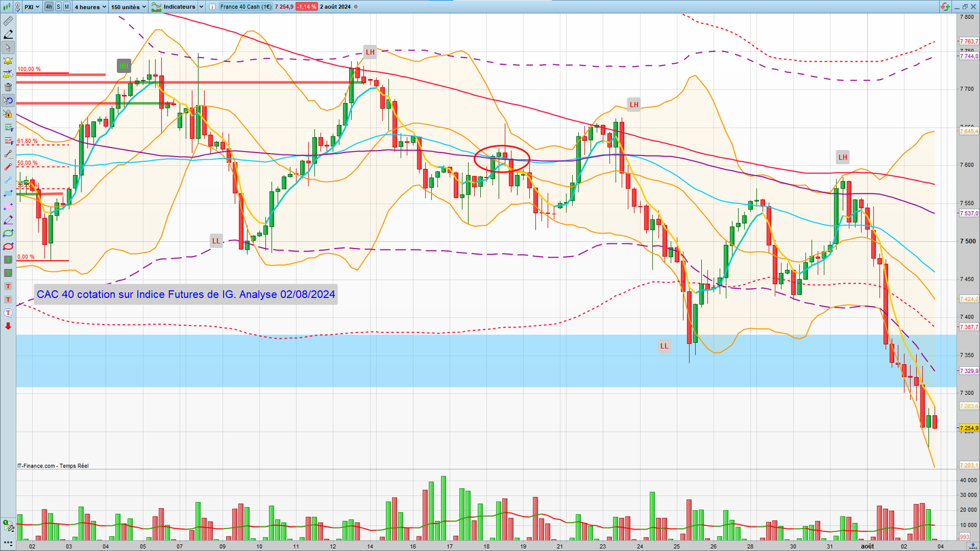Open the PXI dropdown

tap(32, 7)
